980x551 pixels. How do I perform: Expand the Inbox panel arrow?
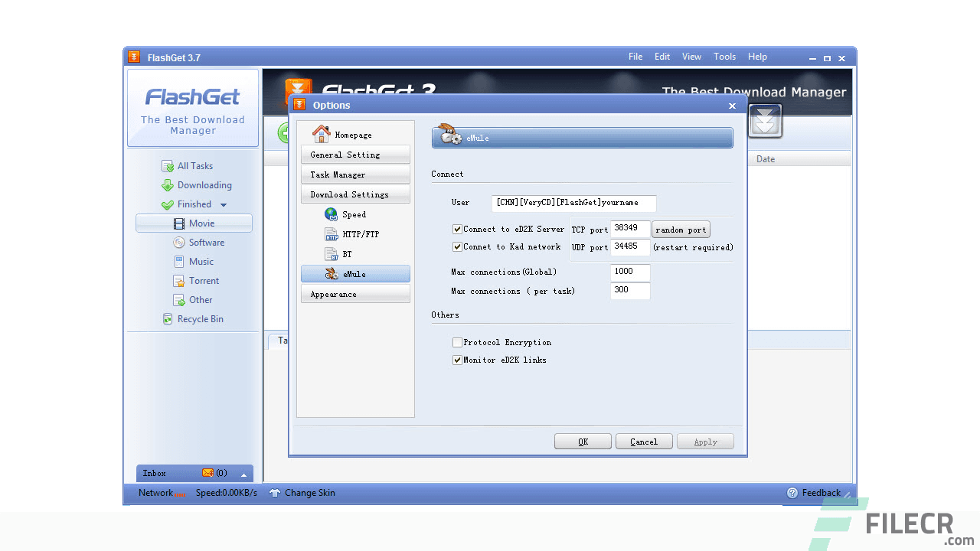pyautogui.click(x=243, y=474)
